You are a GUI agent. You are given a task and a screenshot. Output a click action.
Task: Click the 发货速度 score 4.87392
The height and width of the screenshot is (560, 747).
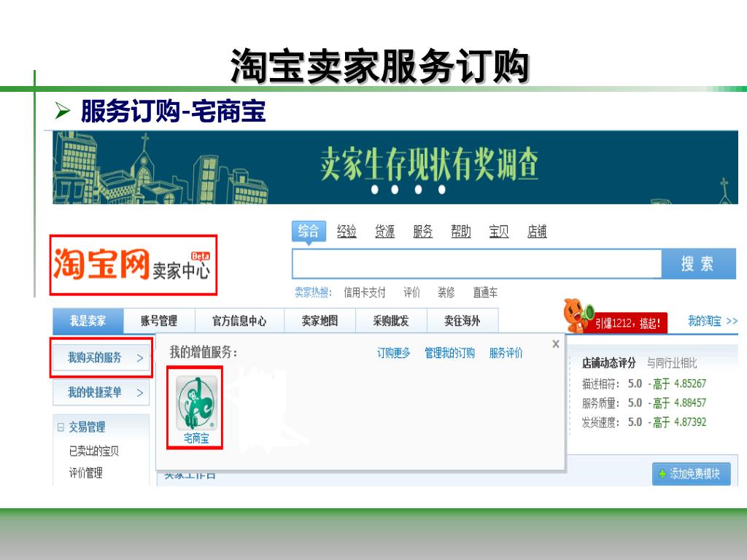click(690, 422)
